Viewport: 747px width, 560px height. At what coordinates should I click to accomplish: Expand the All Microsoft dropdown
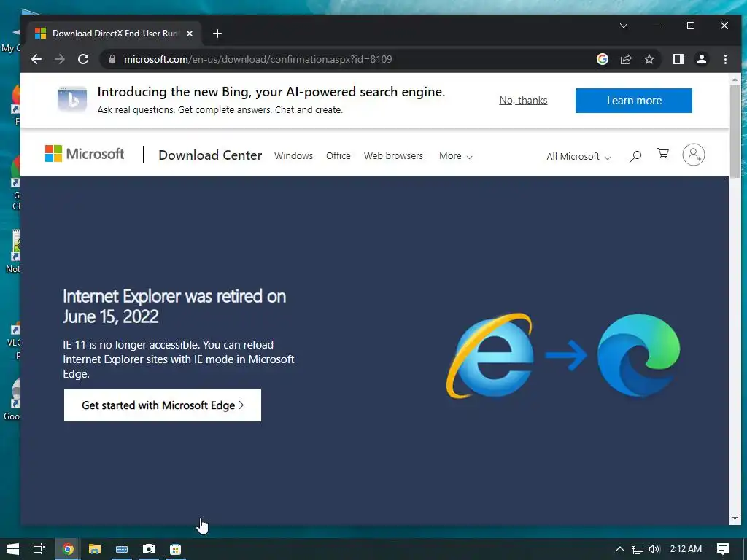coord(578,156)
